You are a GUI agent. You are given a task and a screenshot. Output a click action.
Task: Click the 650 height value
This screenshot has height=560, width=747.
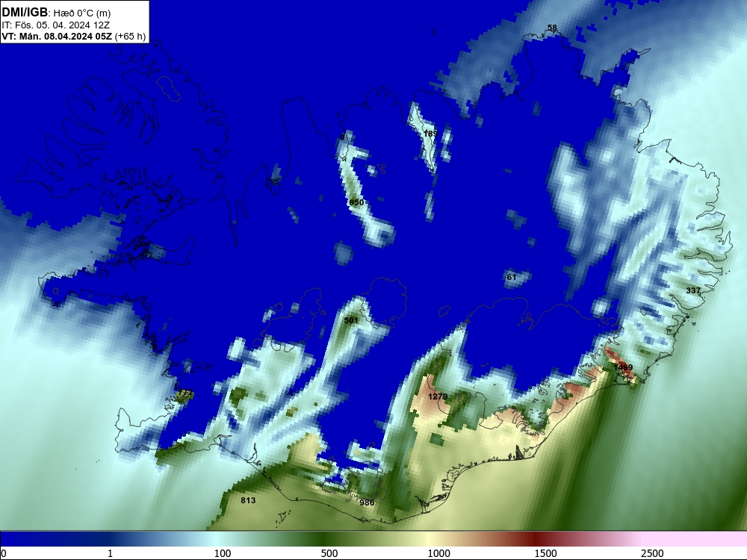tap(356, 202)
